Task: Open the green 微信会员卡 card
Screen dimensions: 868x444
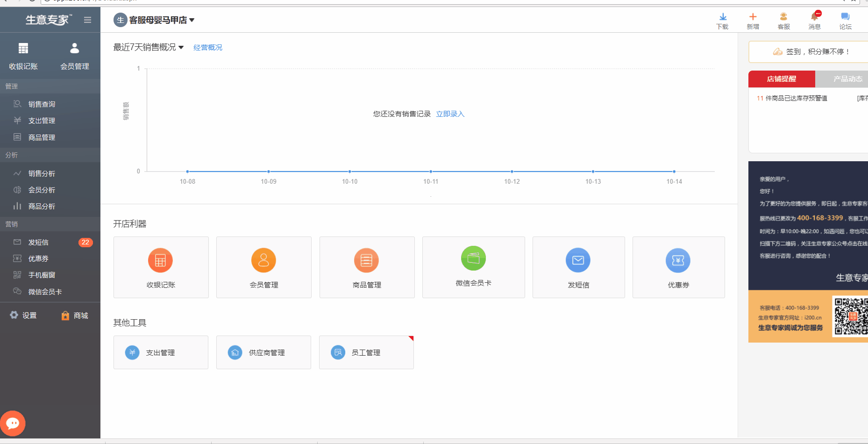Action: click(x=474, y=267)
